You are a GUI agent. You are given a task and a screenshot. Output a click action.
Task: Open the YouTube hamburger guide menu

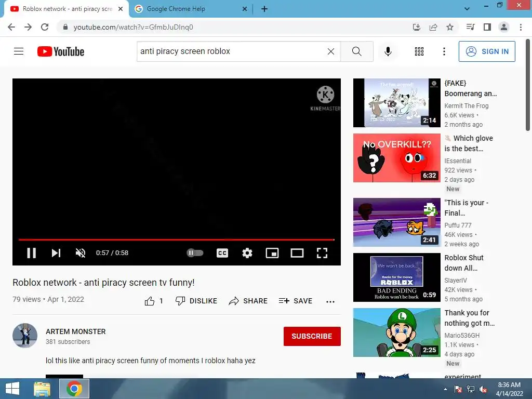tap(19, 51)
